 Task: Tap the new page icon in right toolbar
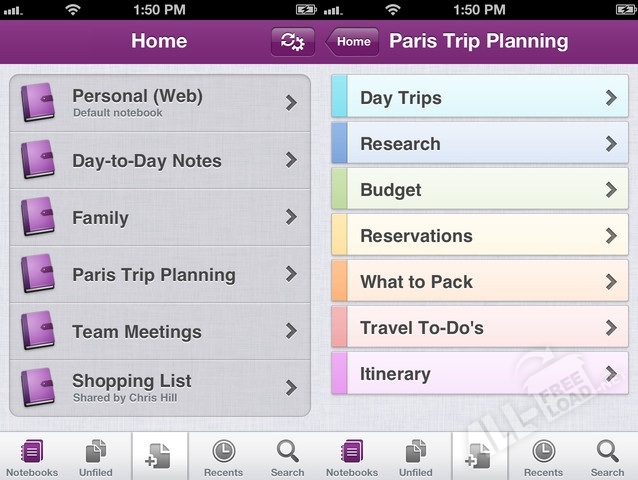pos(479,456)
